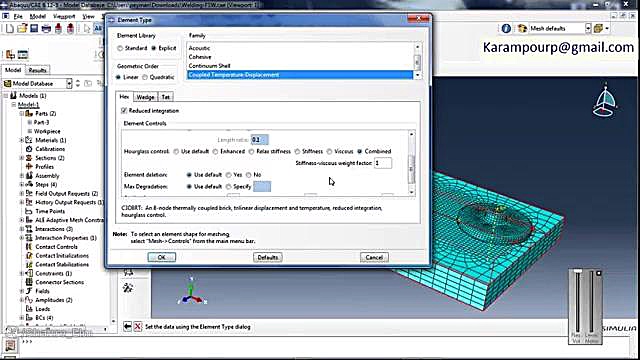Open the Model menu in menu bar
This screenshot has width=640, height=360.
(x=38, y=16)
